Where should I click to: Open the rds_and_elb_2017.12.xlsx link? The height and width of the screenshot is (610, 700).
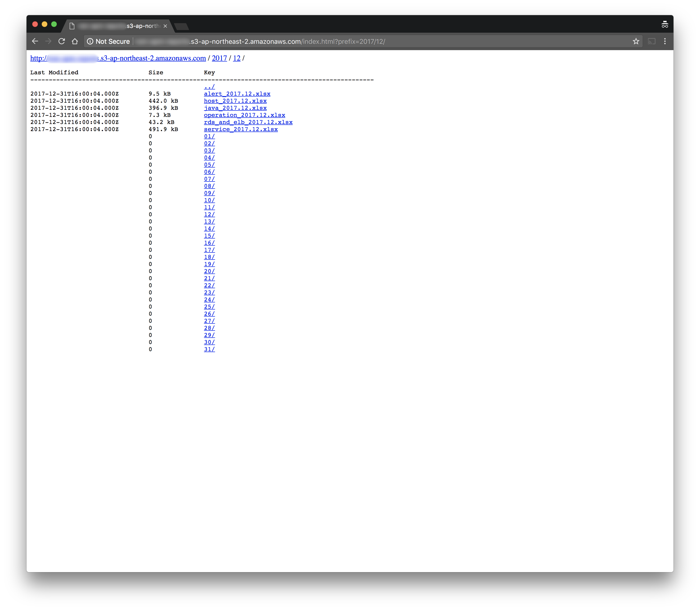[248, 122]
